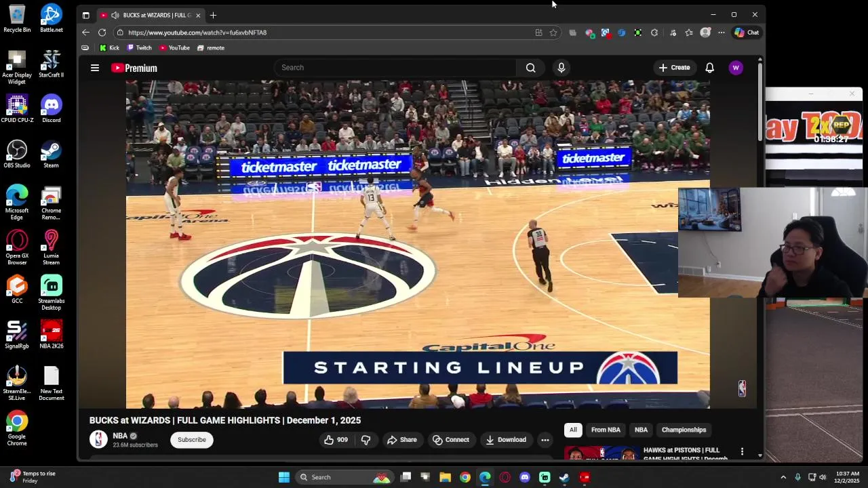Click the browser address bar URL
The height and width of the screenshot is (488, 868).
(197, 33)
